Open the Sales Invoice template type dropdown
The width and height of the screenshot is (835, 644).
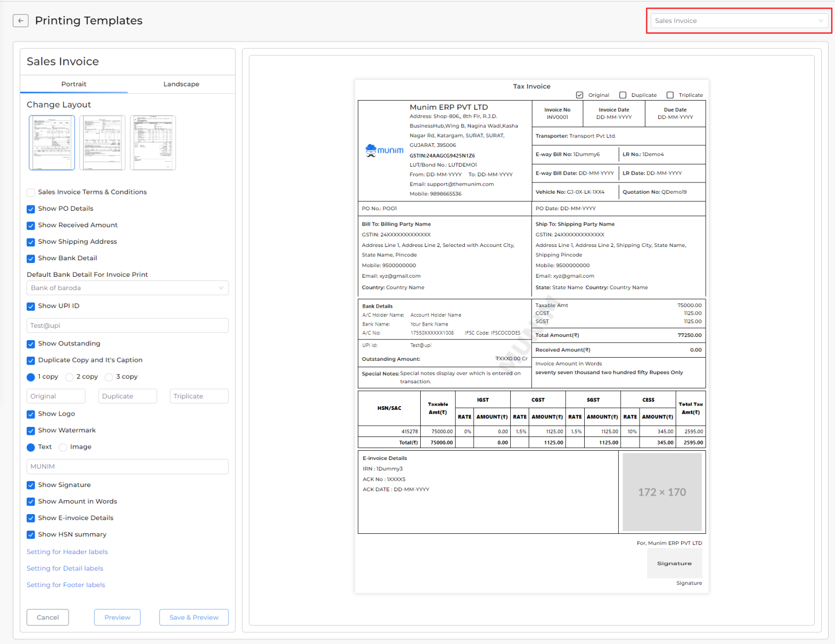pos(739,21)
